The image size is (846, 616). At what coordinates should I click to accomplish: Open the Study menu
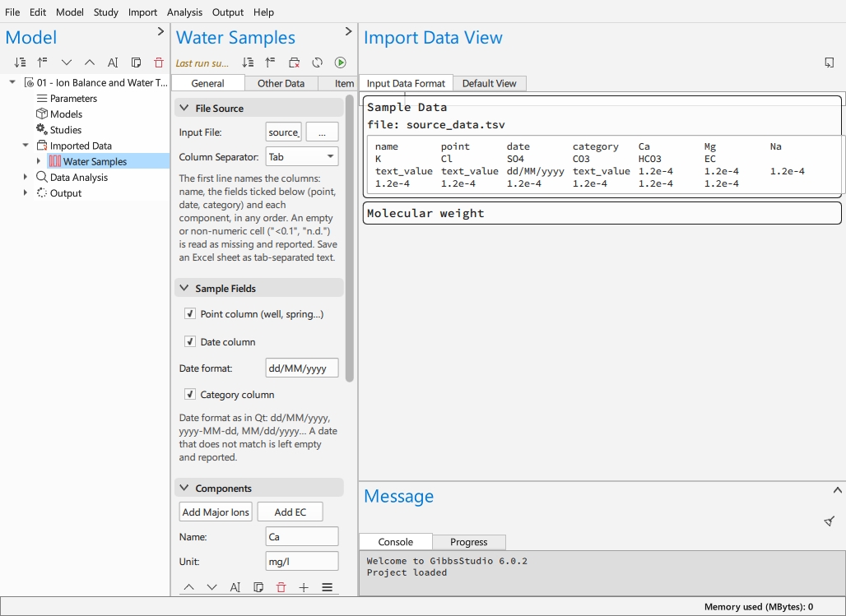click(105, 12)
